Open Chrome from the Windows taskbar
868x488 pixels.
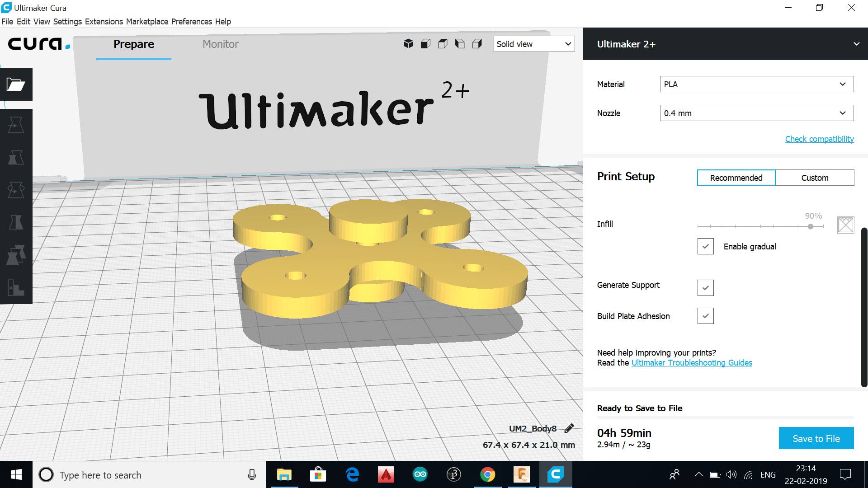[487, 474]
